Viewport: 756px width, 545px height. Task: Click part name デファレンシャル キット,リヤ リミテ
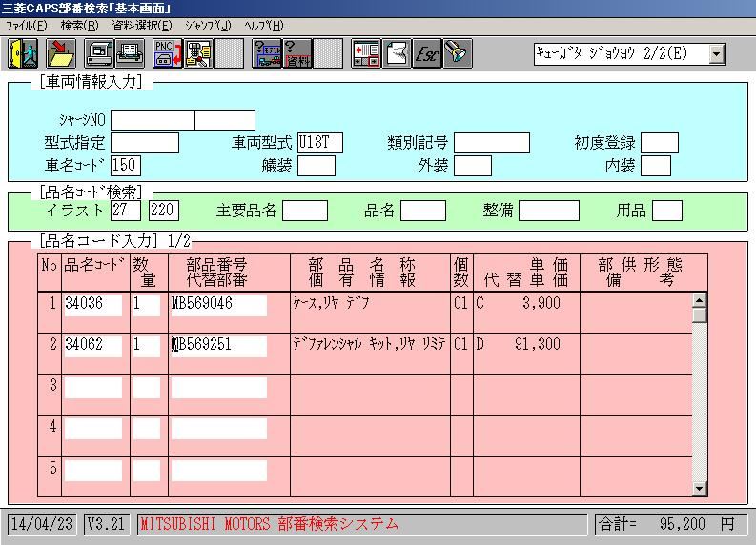click(369, 344)
